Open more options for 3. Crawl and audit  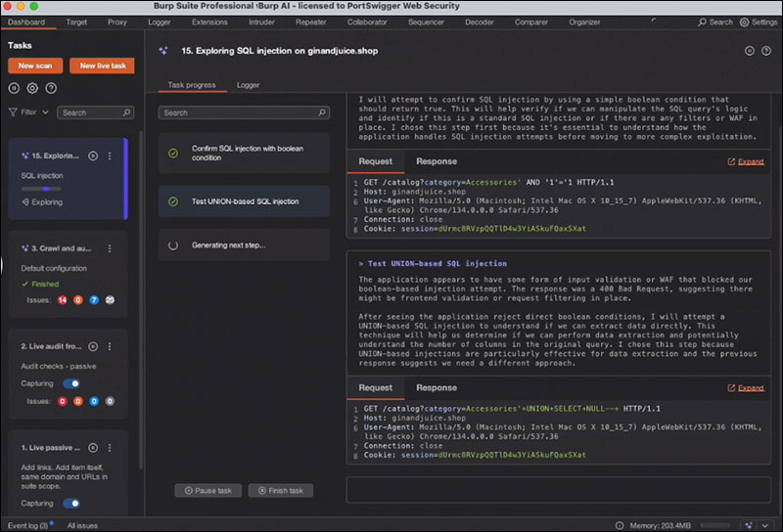(x=110, y=248)
